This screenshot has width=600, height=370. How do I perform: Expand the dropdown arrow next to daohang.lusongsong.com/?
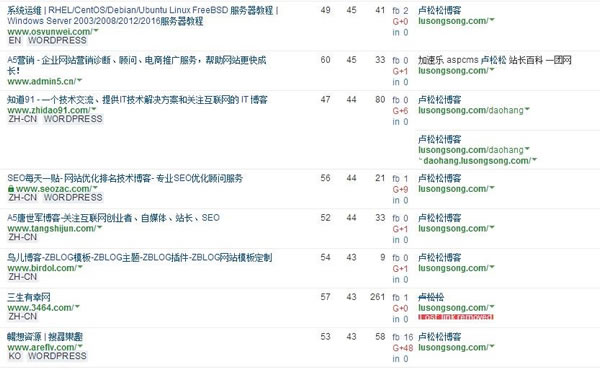click(535, 160)
